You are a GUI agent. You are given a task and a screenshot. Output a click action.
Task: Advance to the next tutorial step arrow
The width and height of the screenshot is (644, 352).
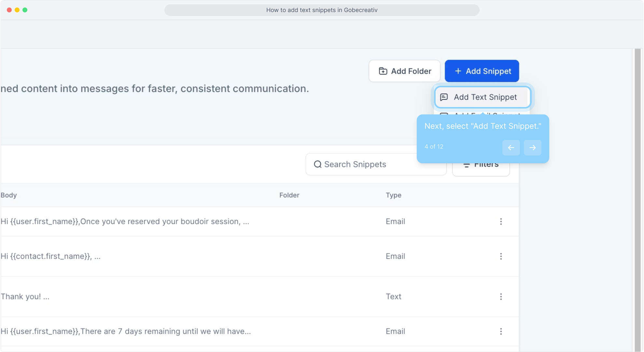pos(532,148)
